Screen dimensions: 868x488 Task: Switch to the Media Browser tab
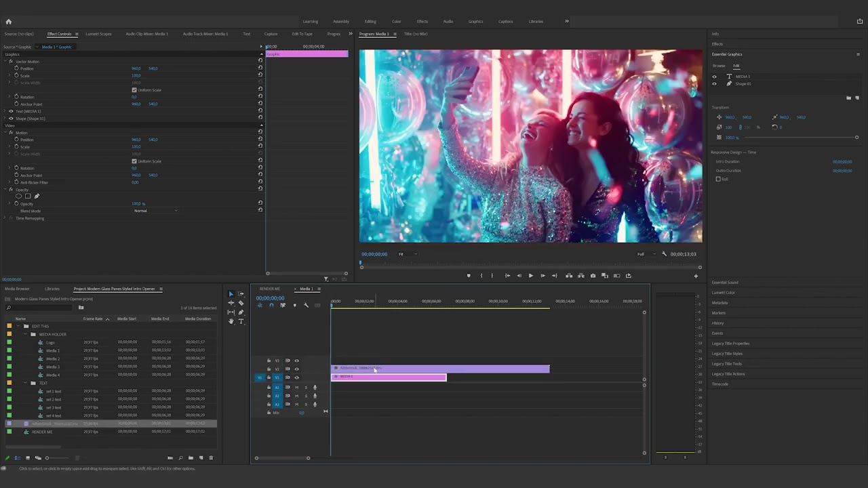tap(17, 289)
